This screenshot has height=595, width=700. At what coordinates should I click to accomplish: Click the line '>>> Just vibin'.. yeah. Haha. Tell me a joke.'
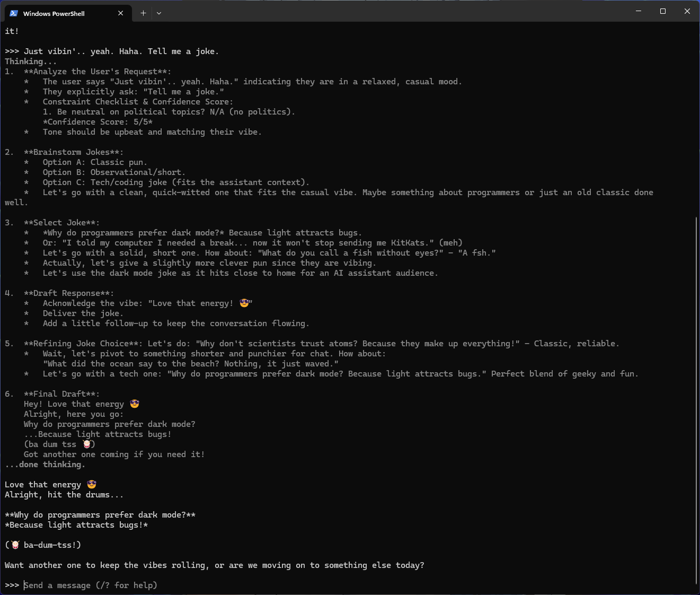pyautogui.click(x=112, y=51)
